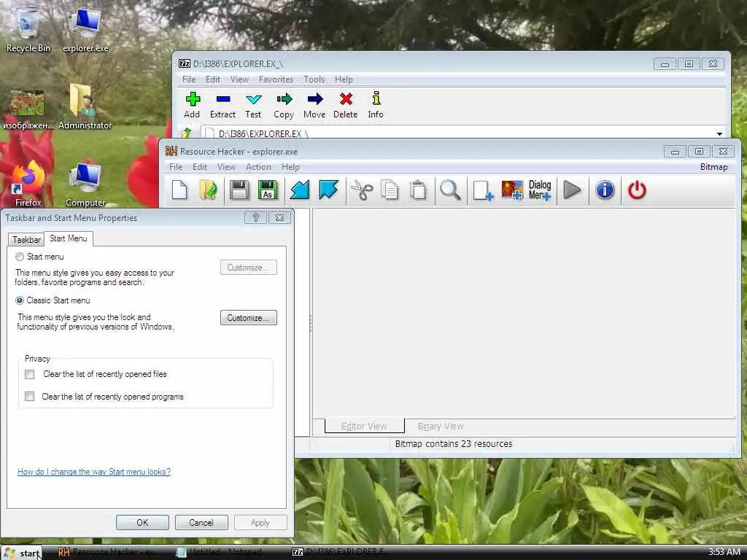This screenshot has height=560, width=747.
Task: Click Customize button for Classic Start menu
Action: tap(248, 318)
